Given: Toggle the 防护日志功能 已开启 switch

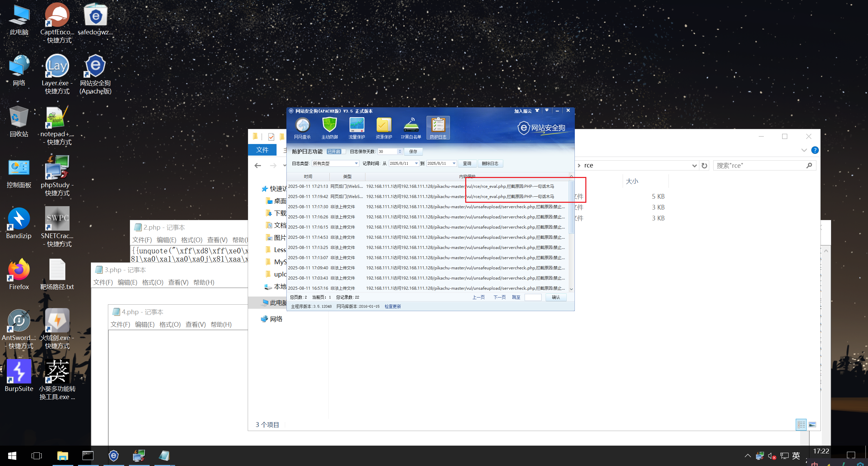Looking at the screenshot, I should point(336,151).
